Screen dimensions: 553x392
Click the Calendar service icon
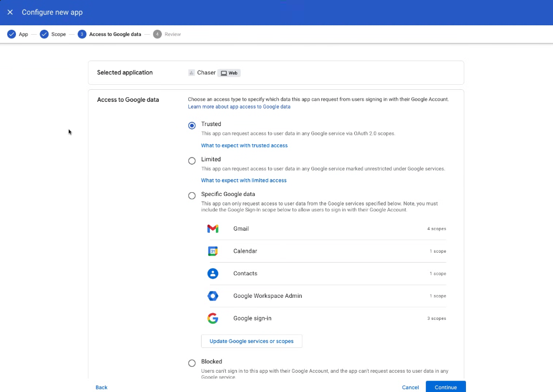click(x=213, y=251)
